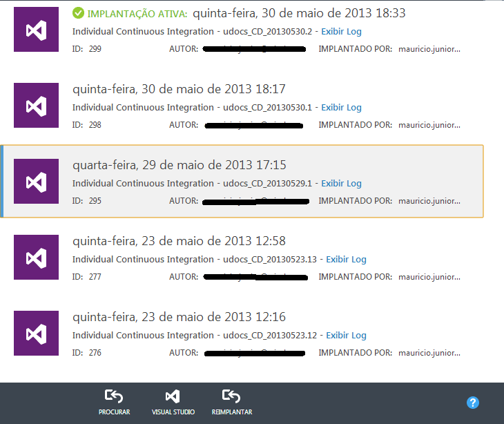Click IMPLANTADO POR label in ID 277 row

tap(355, 277)
